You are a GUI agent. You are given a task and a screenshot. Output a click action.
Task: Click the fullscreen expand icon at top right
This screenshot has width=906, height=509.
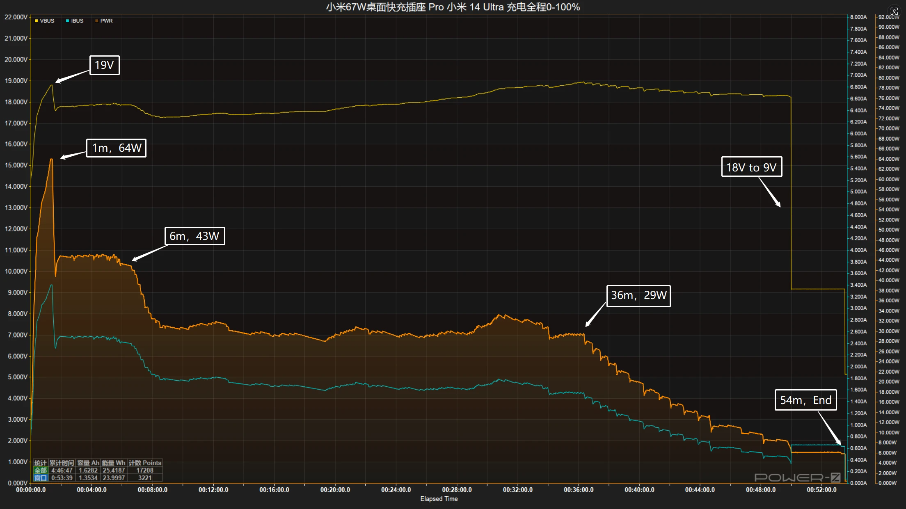(x=894, y=11)
